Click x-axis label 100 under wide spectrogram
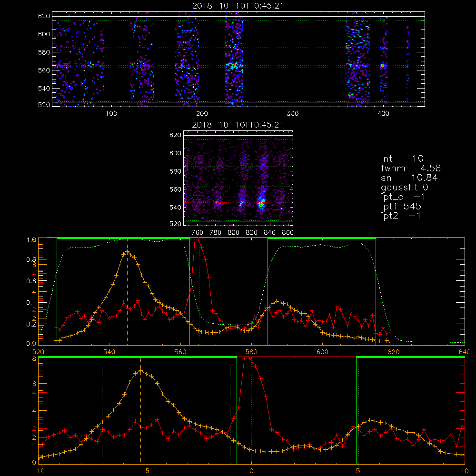 point(111,114)
